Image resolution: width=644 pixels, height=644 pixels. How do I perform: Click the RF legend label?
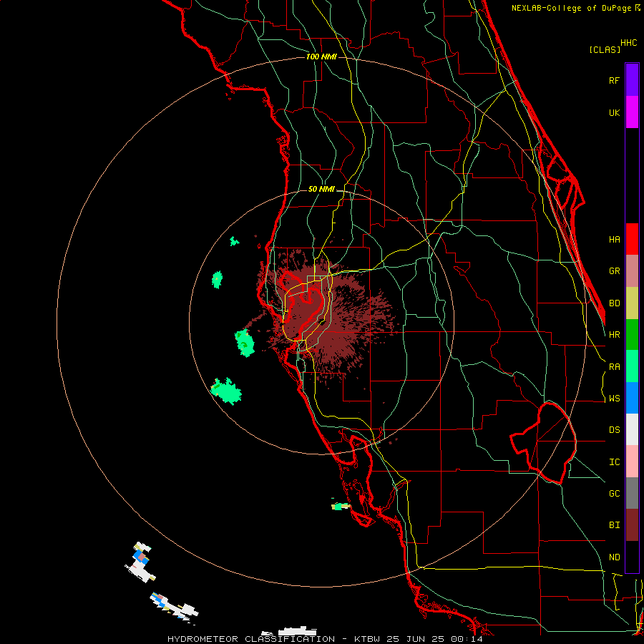click(x=614, y=80)
